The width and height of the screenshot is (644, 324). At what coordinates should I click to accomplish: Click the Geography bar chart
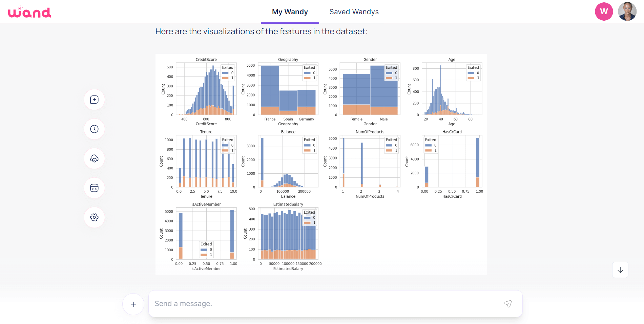[x=288, y=90]
